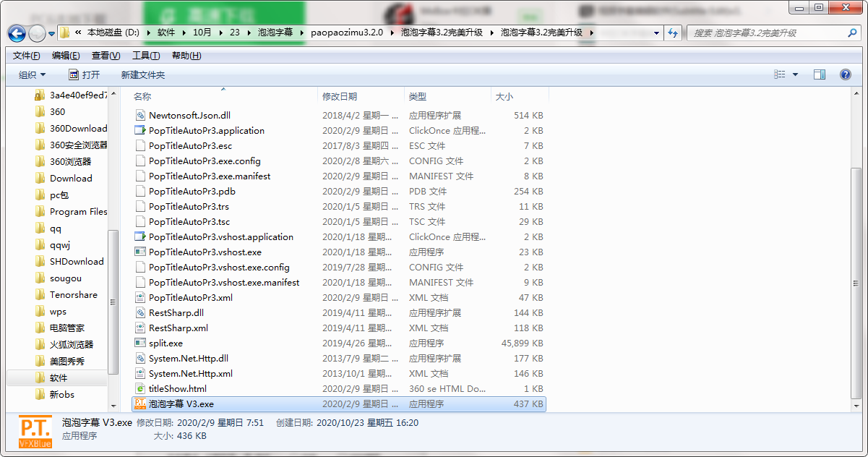Click the 新建文件夹 button

[x=143, y=75]
